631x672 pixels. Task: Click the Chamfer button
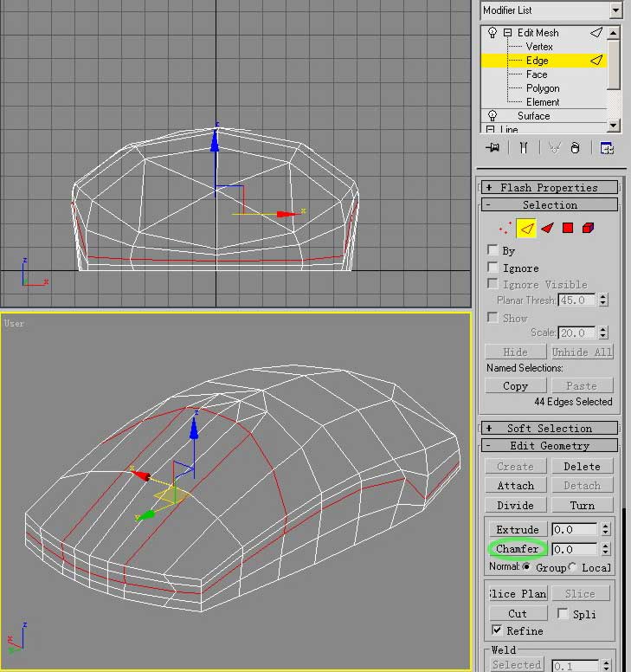(518, 549)
